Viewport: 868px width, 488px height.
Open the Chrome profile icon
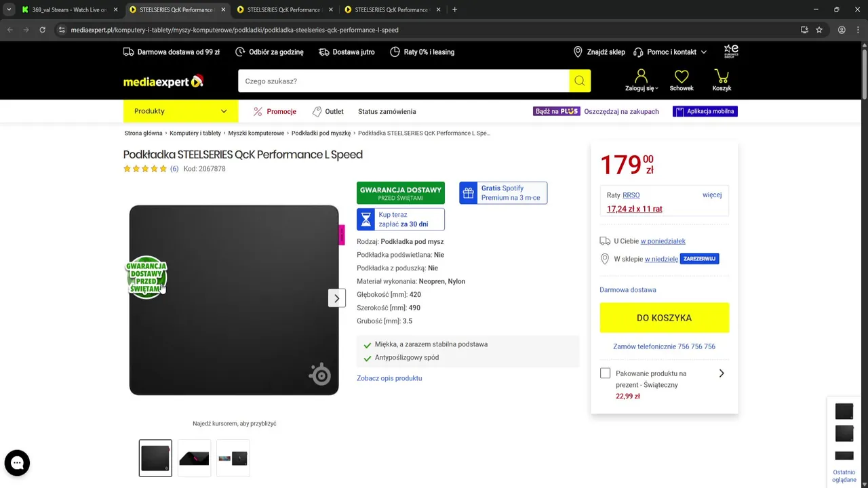842,30
